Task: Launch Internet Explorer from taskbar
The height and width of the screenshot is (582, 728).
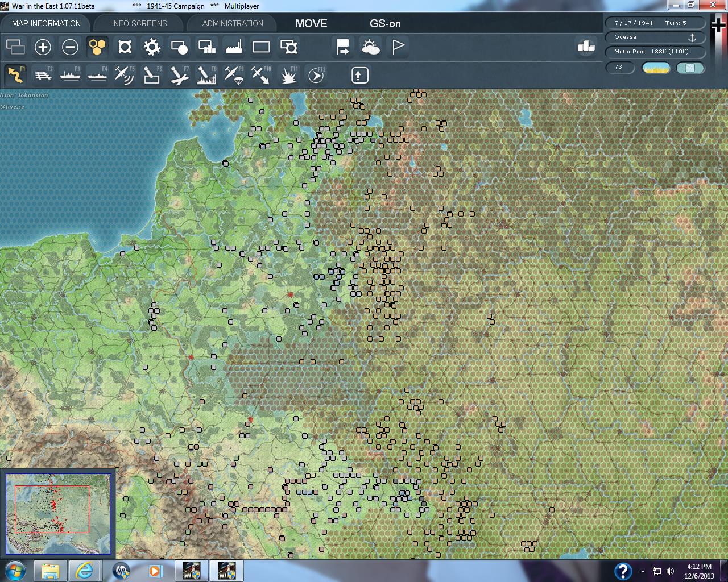Action: coord(85,571)
